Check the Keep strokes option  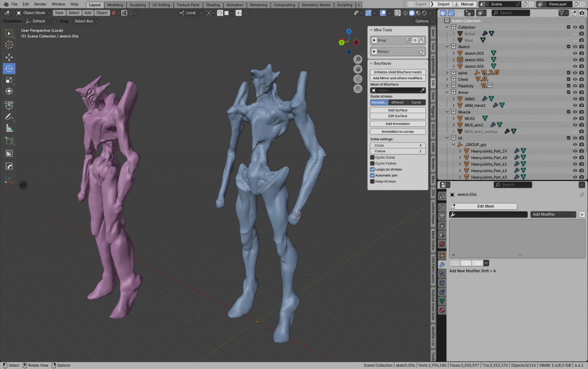372,182
